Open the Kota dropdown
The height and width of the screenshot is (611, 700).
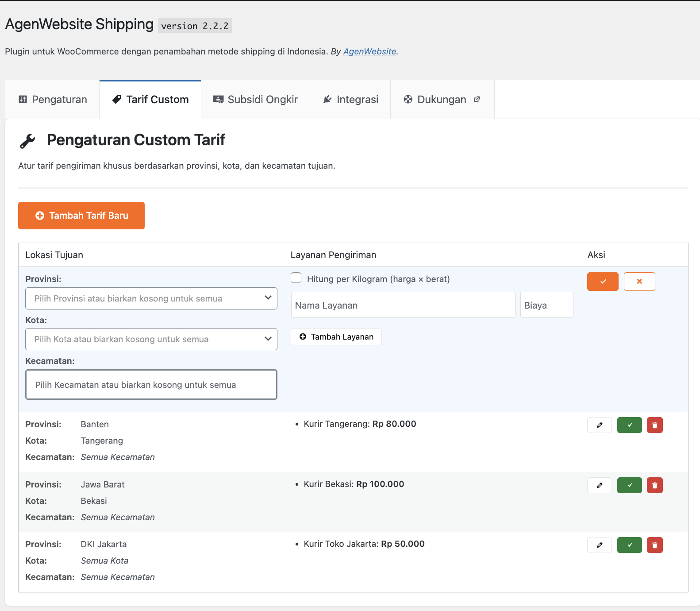(151, 339)
